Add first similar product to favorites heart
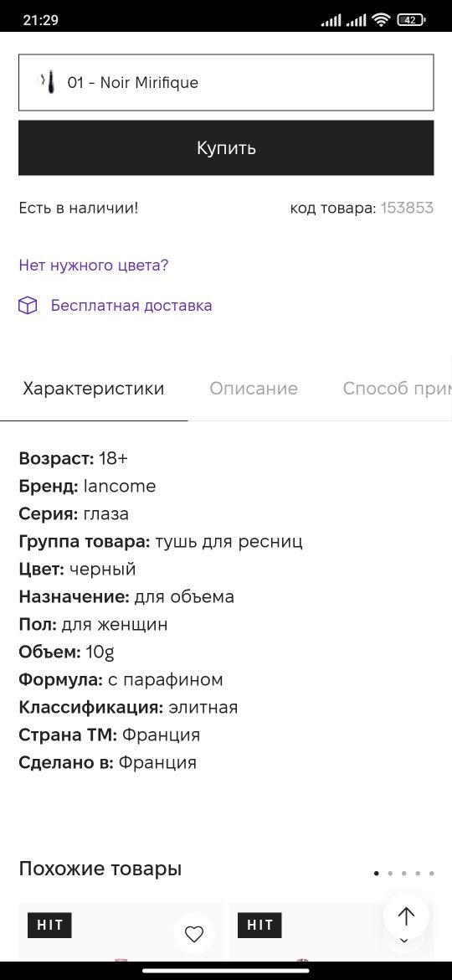This screenshot has height=980, width=452. [194, 935]
